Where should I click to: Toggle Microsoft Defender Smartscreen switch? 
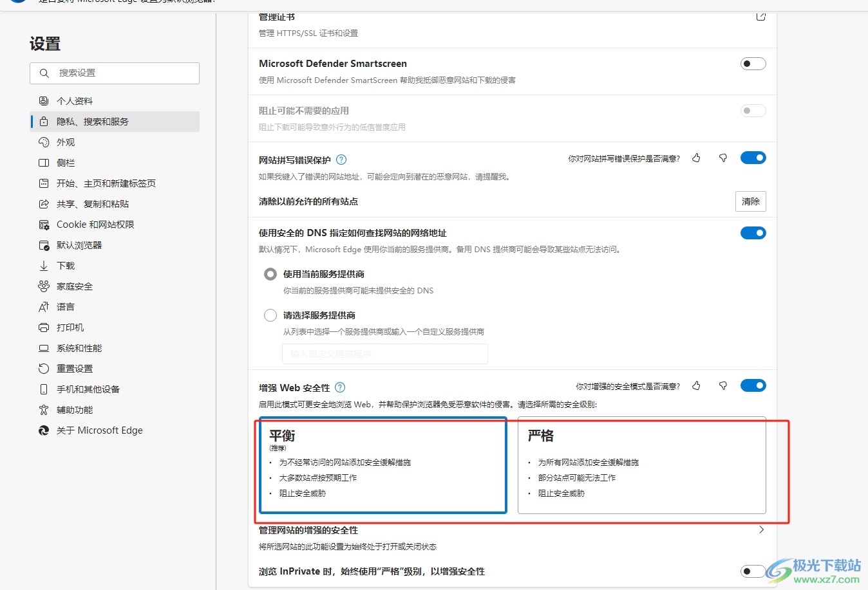pyautogui.click(x=753, y=64)
